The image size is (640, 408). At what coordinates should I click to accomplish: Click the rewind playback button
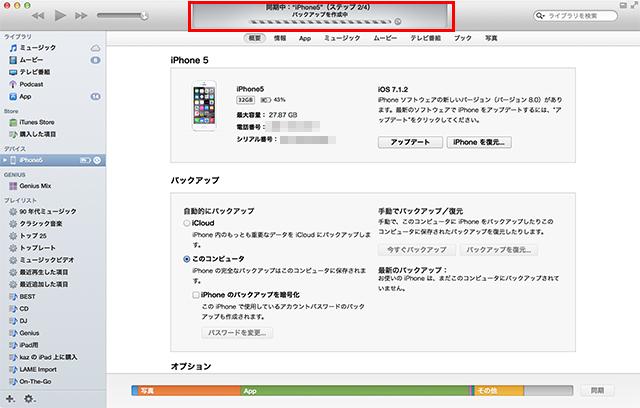coord(38,16)
